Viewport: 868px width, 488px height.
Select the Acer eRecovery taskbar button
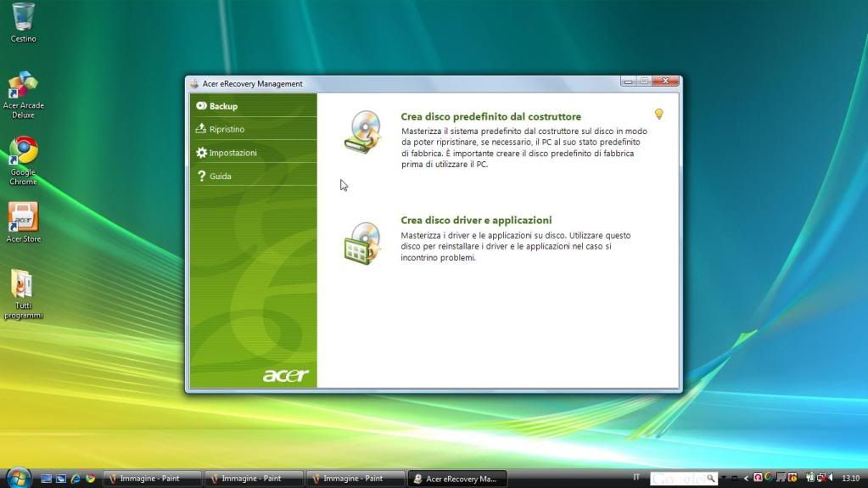[458, 479]
